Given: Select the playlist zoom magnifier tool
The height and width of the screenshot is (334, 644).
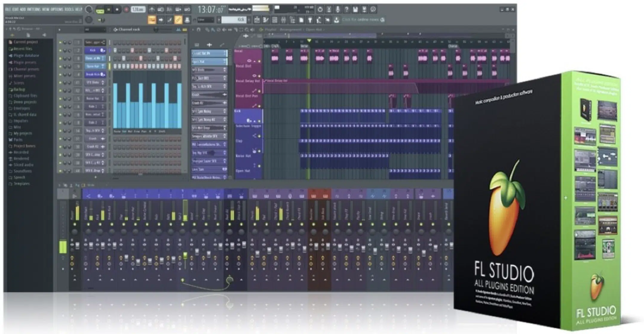Looking at the screenshot, I should [x=247, y=30].
